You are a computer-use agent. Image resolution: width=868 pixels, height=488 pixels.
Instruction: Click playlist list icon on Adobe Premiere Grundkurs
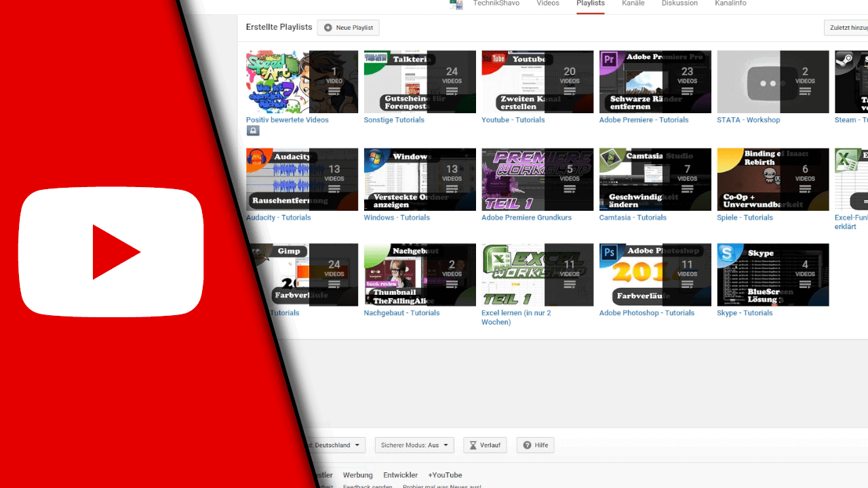click(570, 189)
